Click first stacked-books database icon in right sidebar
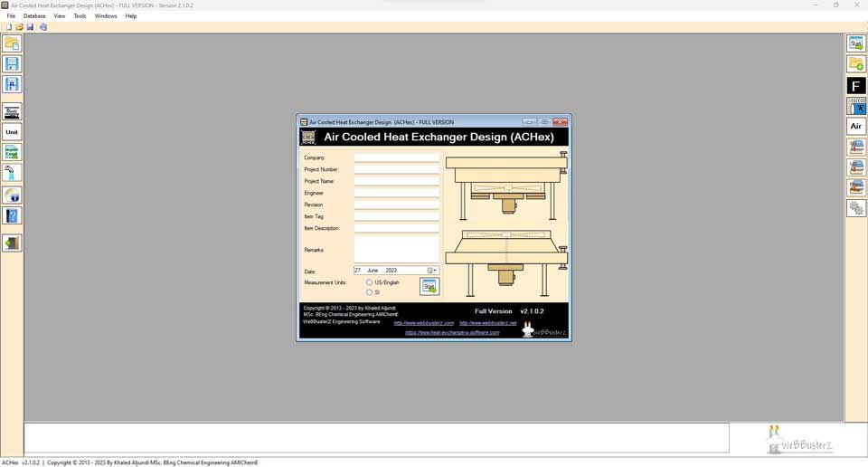The width and height of the screenshot is (868, 467). (856, 147)
